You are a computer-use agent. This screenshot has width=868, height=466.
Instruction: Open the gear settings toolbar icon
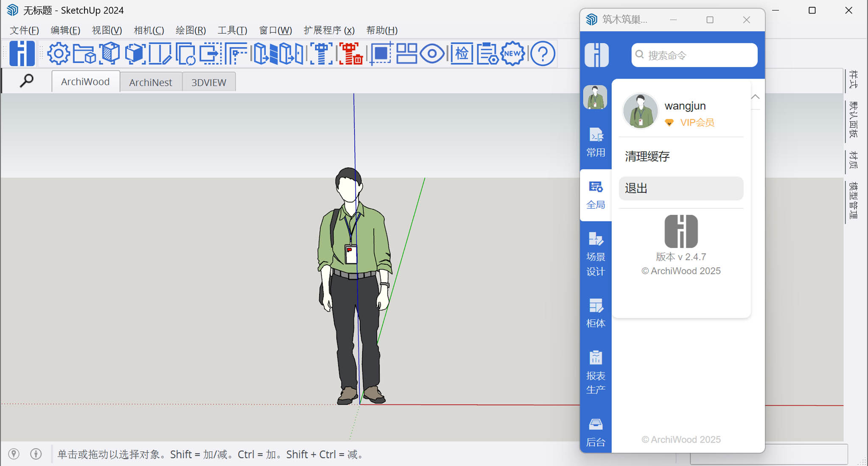(59, 53)
